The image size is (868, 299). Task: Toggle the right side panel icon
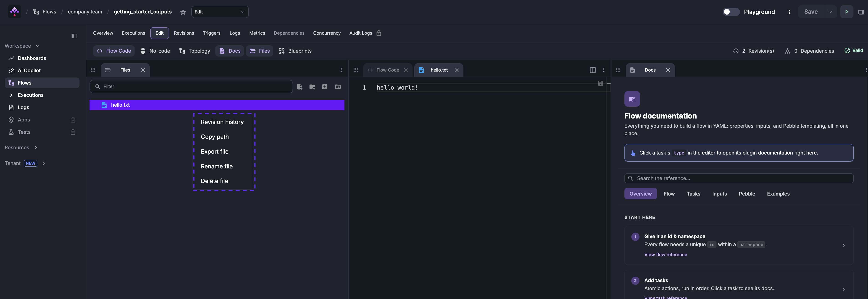pyautogui.click(x=861, y=12)
